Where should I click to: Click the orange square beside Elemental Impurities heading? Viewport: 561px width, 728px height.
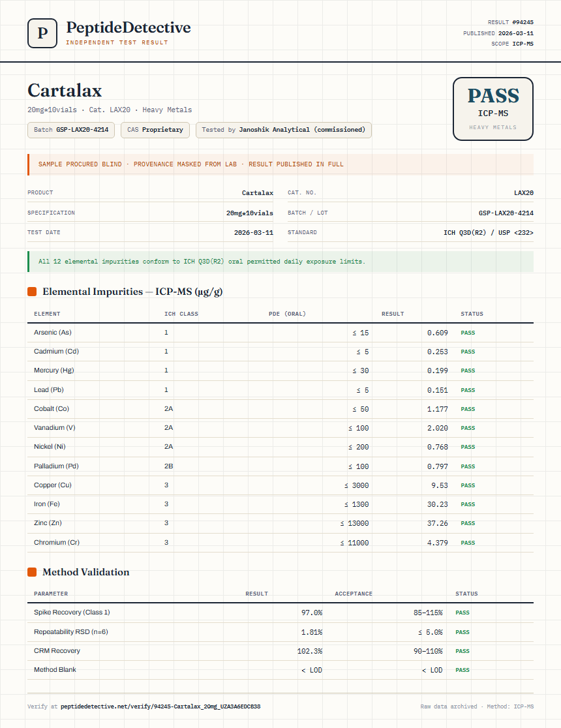[x=32, y=292]
